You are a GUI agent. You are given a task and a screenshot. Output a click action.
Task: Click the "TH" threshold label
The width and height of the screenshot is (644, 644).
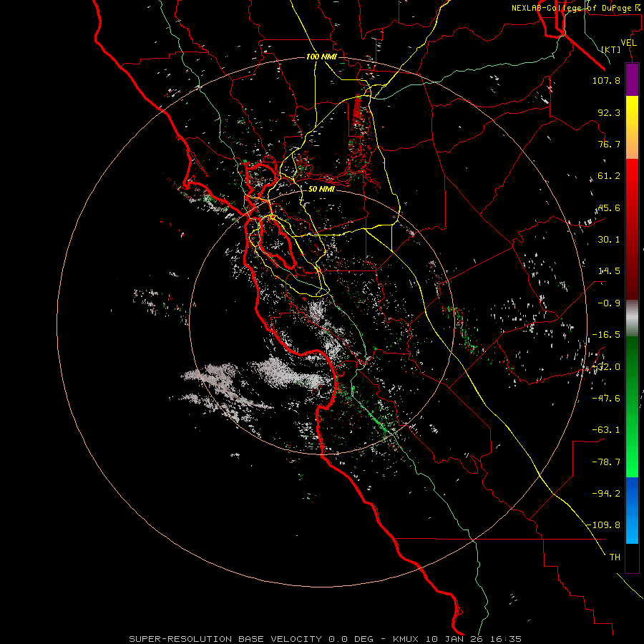pyautogui.click(x=615, y=557)
